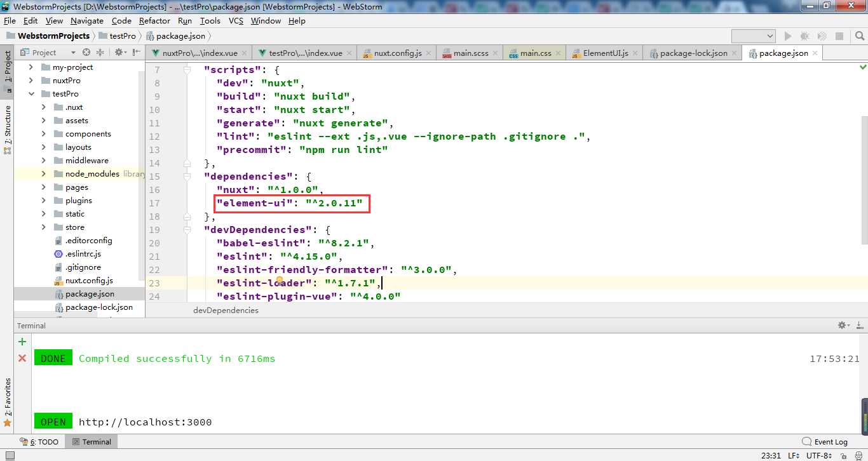
Task: Add a new terminal session with the plus
Action: tap(22, 342)
